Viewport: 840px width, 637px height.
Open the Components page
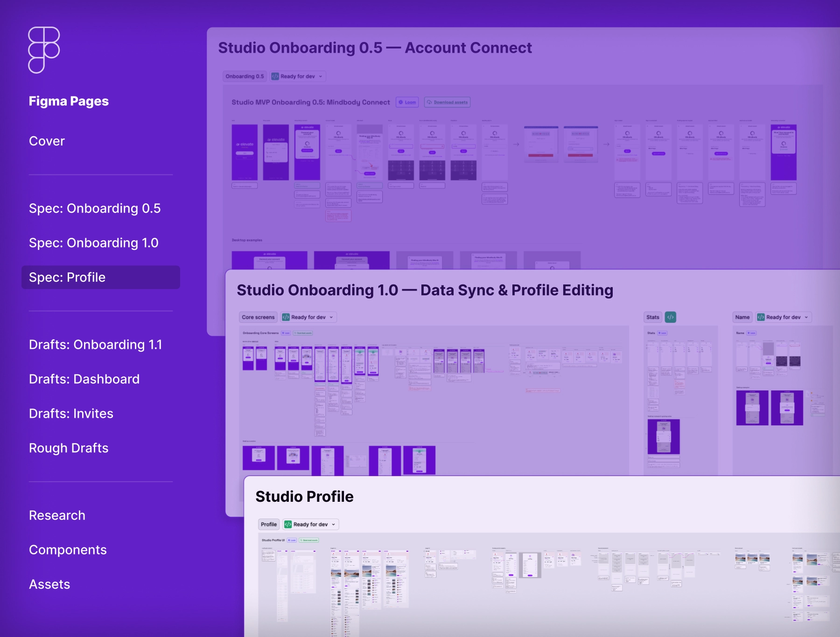tap(68, 549)
